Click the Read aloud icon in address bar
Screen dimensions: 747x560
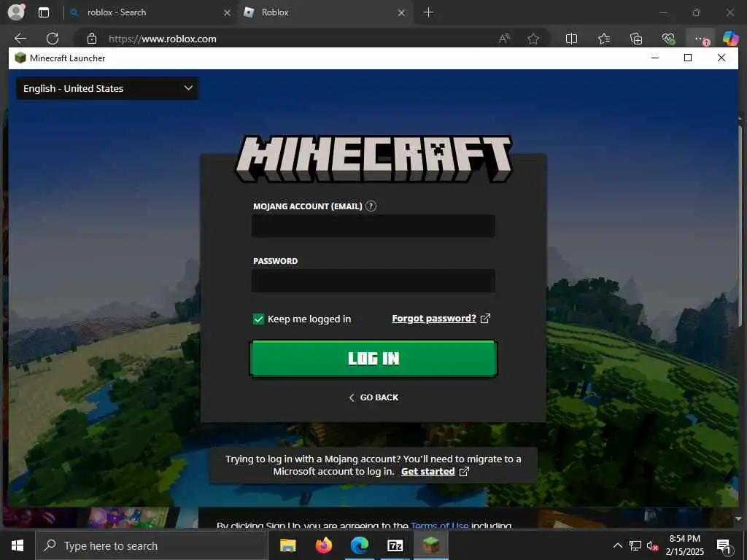pos(504,39)
